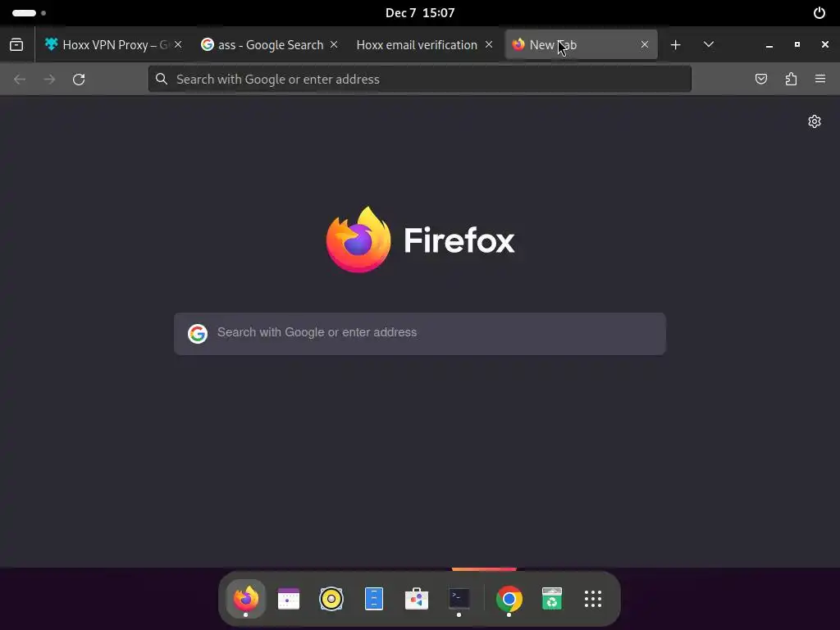Open a new tab with plus button
Viewport: 840px width, 630px height.
coord(676,44)
